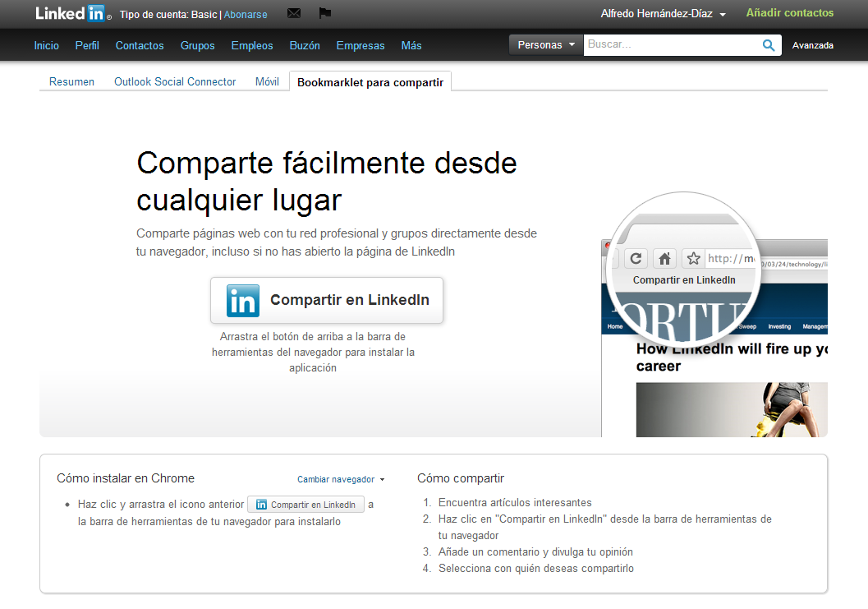Open the Avanzada search link
Viewport: 868px width, 609px height.
click(812, 45)
